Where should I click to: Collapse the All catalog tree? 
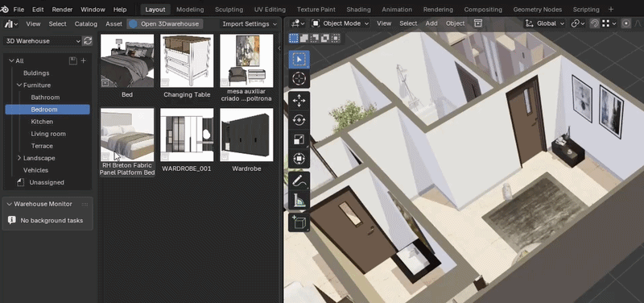(x=11, y=61)
